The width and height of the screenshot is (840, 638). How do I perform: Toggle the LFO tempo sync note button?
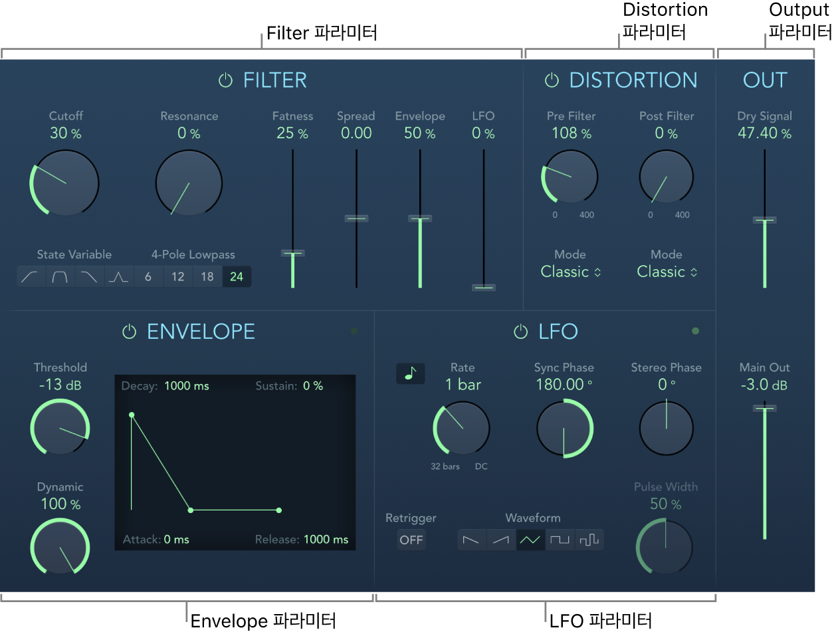coord(410,373)
